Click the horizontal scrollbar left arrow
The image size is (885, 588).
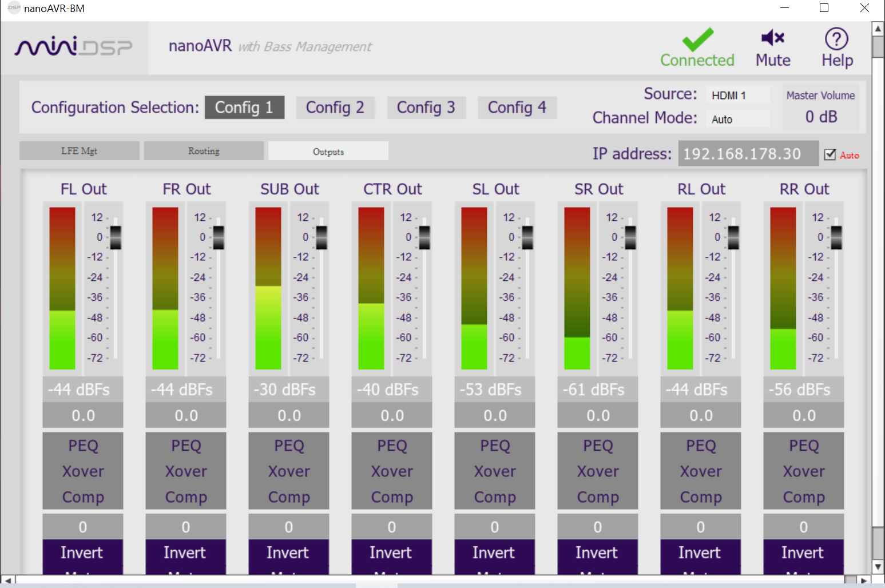click(7, 581)
